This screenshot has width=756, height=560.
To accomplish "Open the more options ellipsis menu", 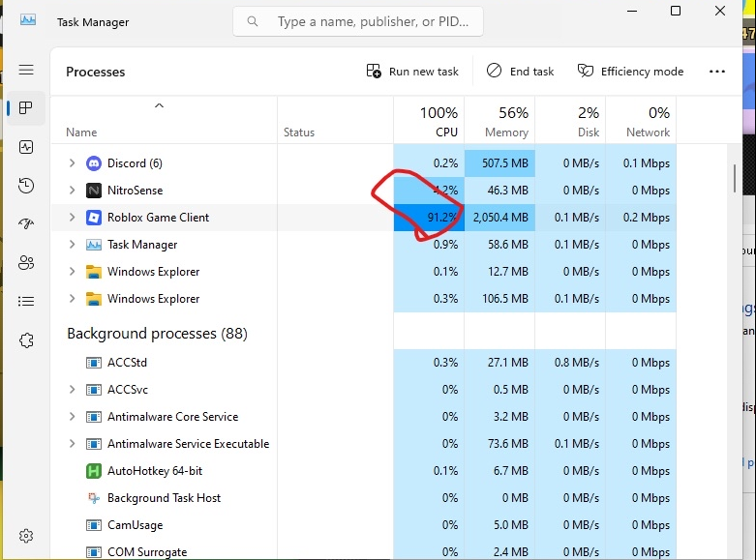I will (717, 72).
